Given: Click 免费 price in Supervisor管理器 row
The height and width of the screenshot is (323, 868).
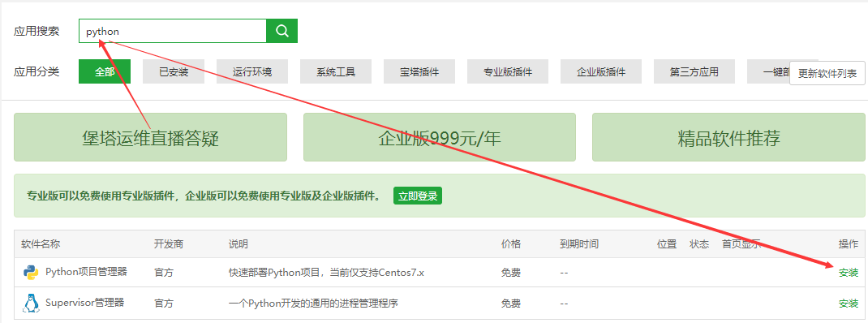Looking at the screenshot, I should (x=511, y=303).
